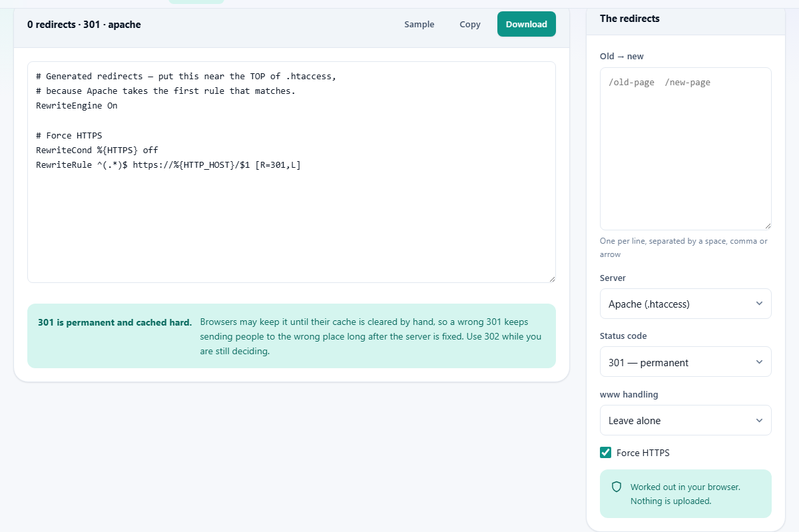Screen dimensions: 799x532
Task: Click the 'One per line' hint text
Action: pos(684,248)
